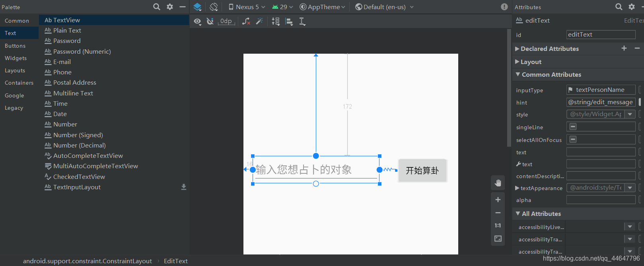Select the pan hand tool
This screenshot has height=266, width=644.
click(x=498, y=183)
